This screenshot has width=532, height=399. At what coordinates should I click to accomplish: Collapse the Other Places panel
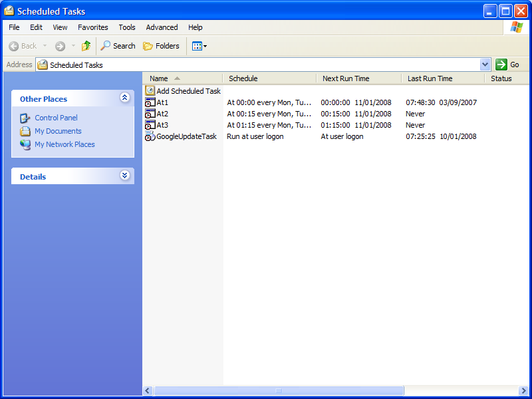click(x=124, y=98)
